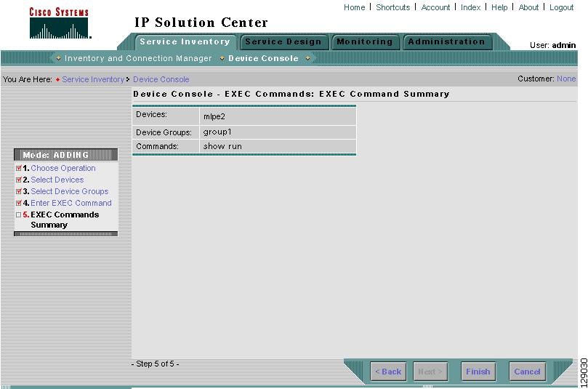Click the Back button
This screenshot has width=588, height=389.
tap(388, 372)
